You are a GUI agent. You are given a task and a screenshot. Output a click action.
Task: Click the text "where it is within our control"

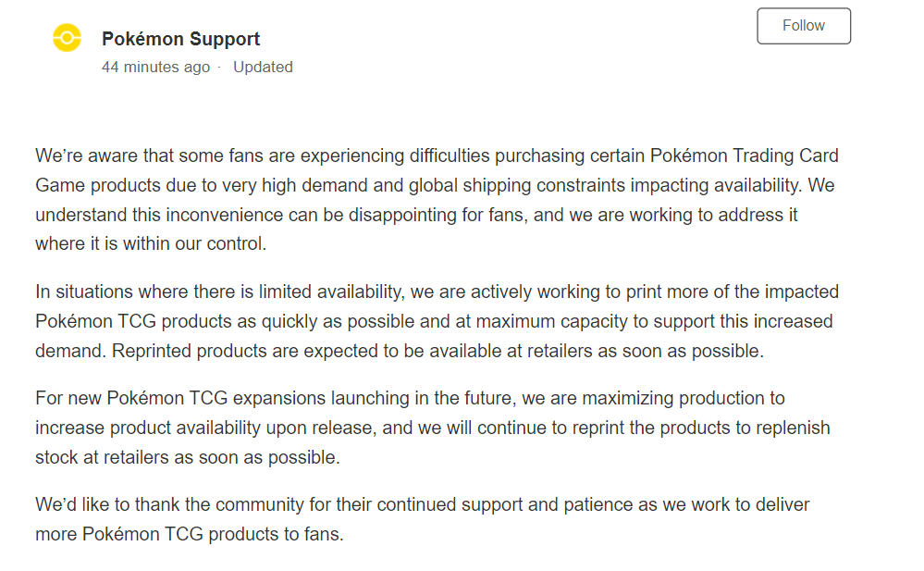(x=151, y=244)
